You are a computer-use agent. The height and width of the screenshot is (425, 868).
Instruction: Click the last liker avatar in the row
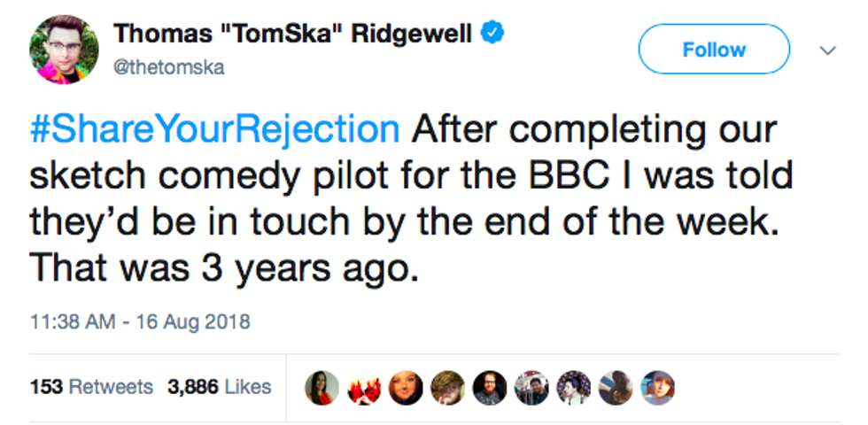click(x=657, y=387)
